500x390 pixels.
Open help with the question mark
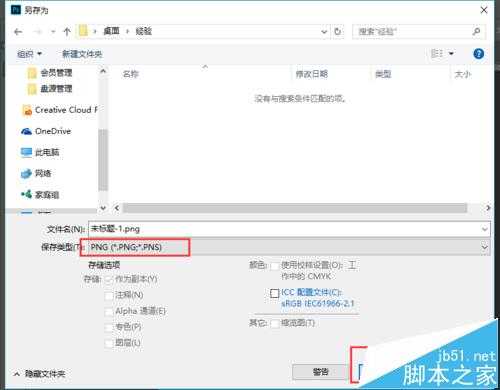(x=478, y=54)
